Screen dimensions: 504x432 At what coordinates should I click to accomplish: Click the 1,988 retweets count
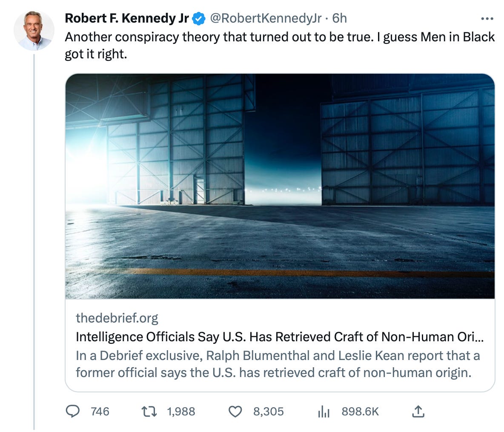181,411
